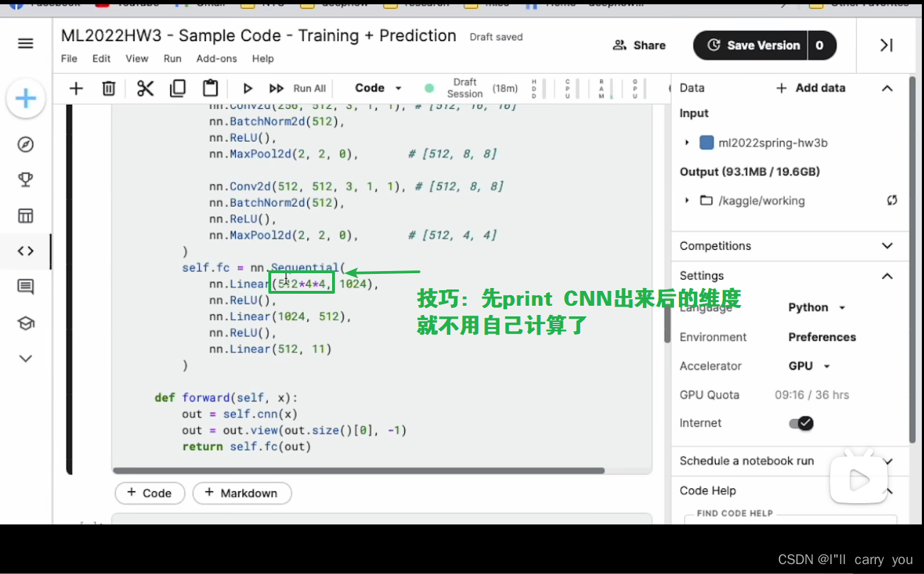924x574 pixels.
Task: Click the Draft saved status text
Action: (496, 37)
